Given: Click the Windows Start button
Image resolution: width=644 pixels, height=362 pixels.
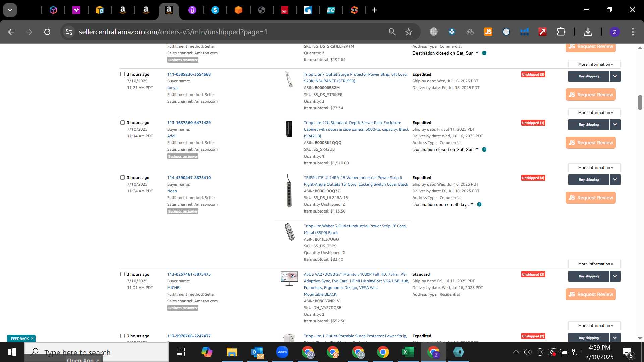Looking at the screenshot, I should coord(12,352).
